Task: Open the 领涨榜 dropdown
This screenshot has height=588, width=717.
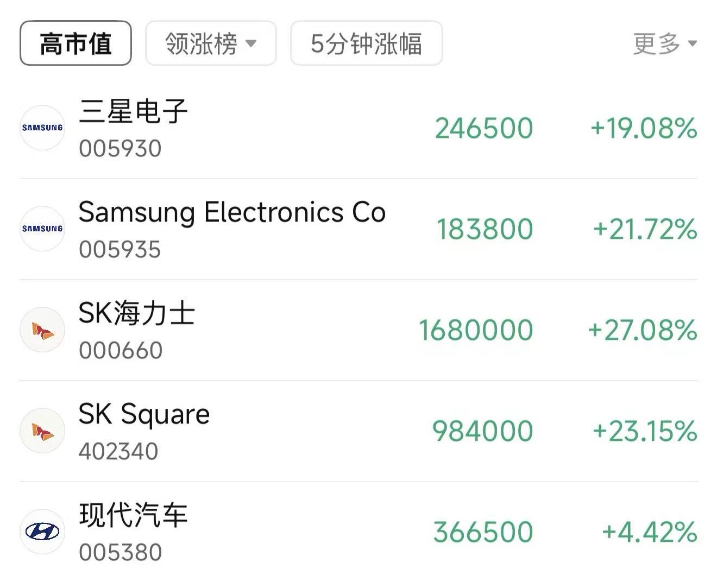Action: 211,43
